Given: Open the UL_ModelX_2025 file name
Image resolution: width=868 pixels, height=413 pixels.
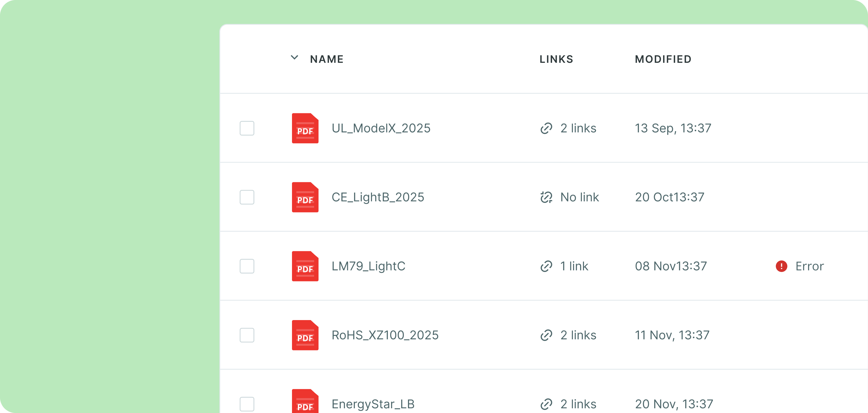Looking at the screenshot, I should click(x=381, y=129).
